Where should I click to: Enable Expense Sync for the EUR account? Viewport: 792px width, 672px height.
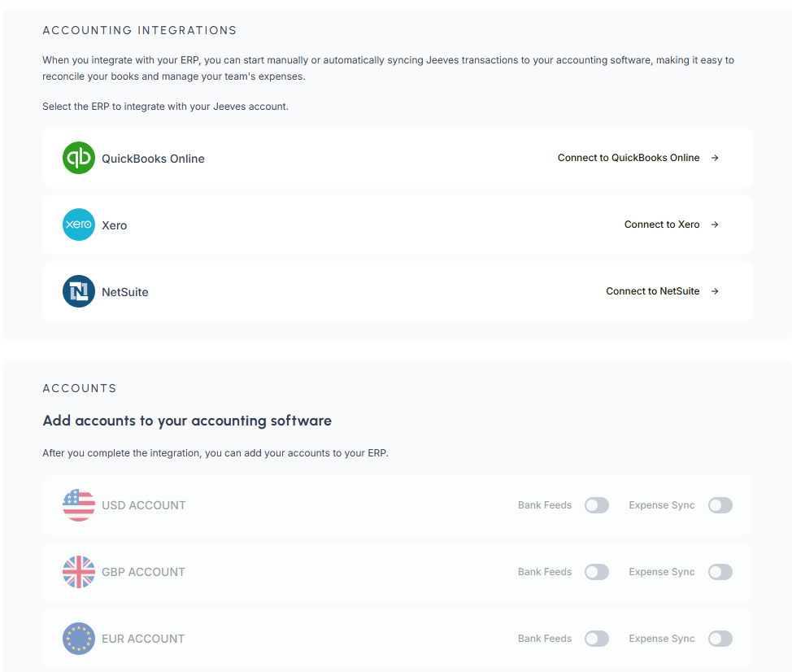[720, 639]
